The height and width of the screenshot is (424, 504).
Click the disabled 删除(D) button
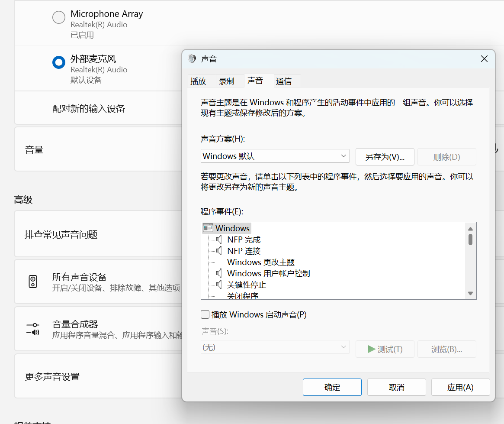[446, 157]
